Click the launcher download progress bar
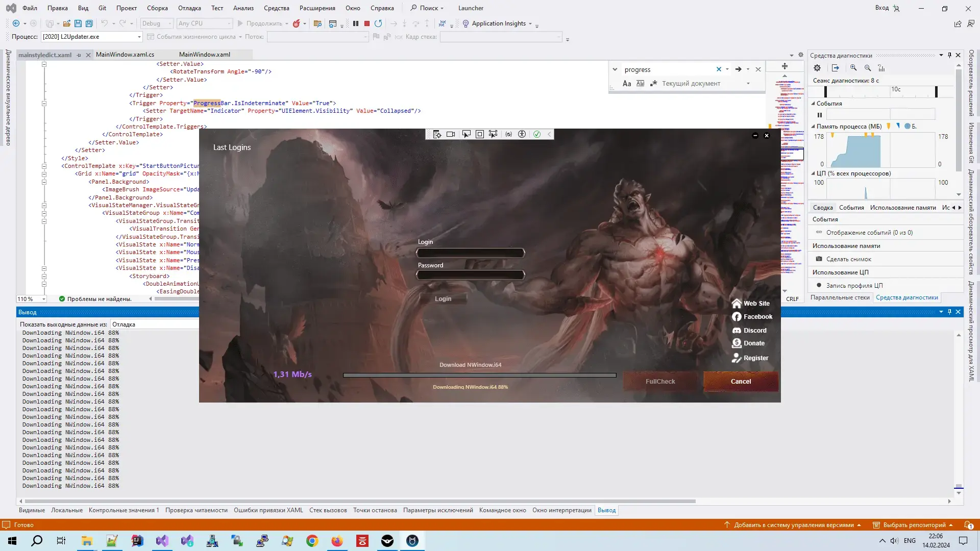Image resolution: width=980 pixels, height=551 pixels. pos(479,375)
